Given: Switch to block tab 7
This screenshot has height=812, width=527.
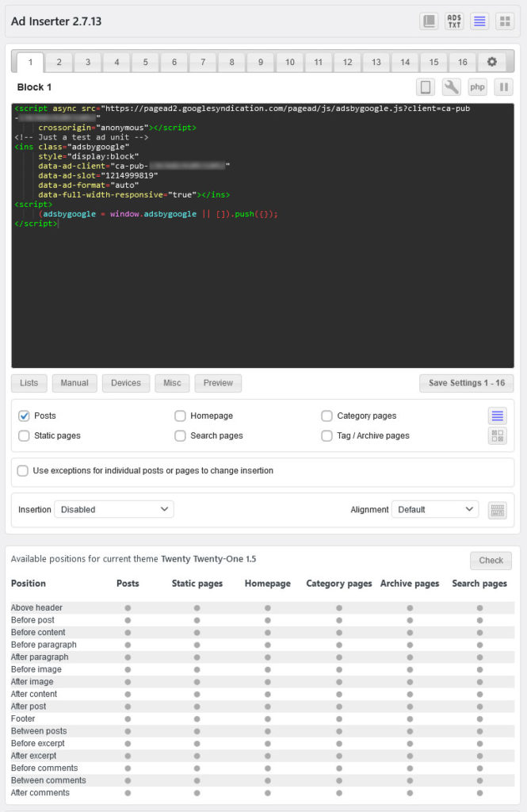Looking at the screenshot, I should [x=203, y=62].
